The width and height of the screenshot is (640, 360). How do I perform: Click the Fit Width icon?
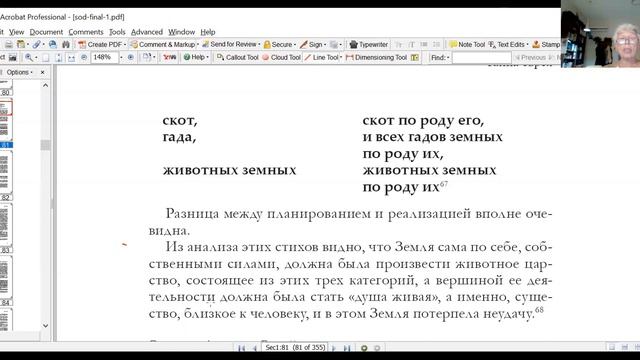[71, 58]
